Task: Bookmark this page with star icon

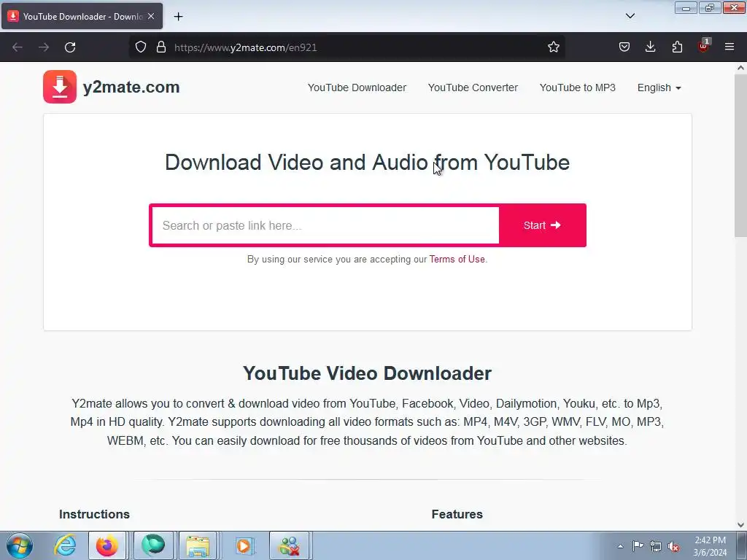Action: pos(553,47)
